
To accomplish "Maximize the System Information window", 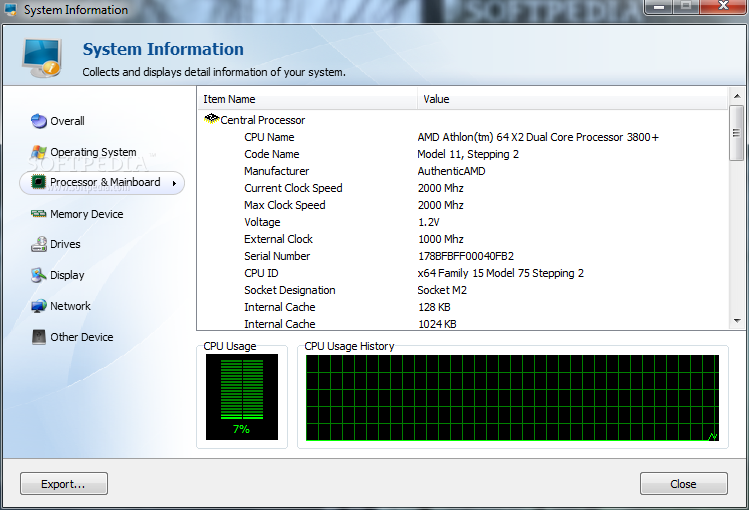I will coord(686,7).
